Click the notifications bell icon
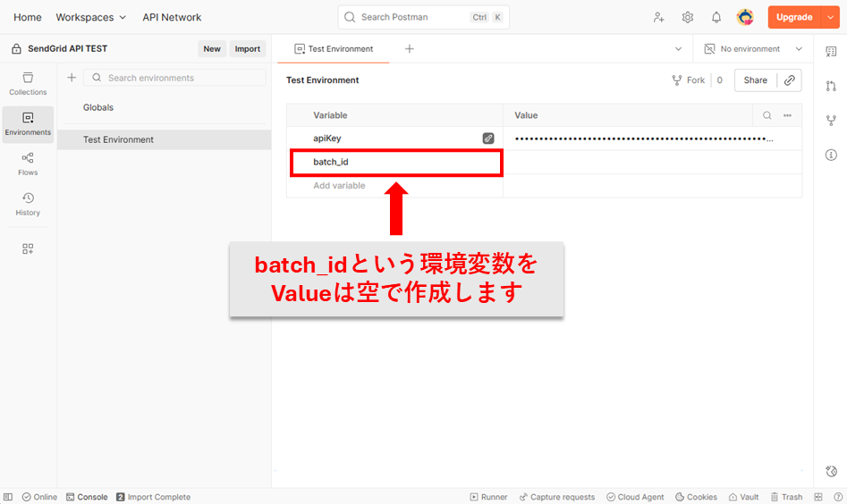 pyautogui.click(x=716, y=17)
